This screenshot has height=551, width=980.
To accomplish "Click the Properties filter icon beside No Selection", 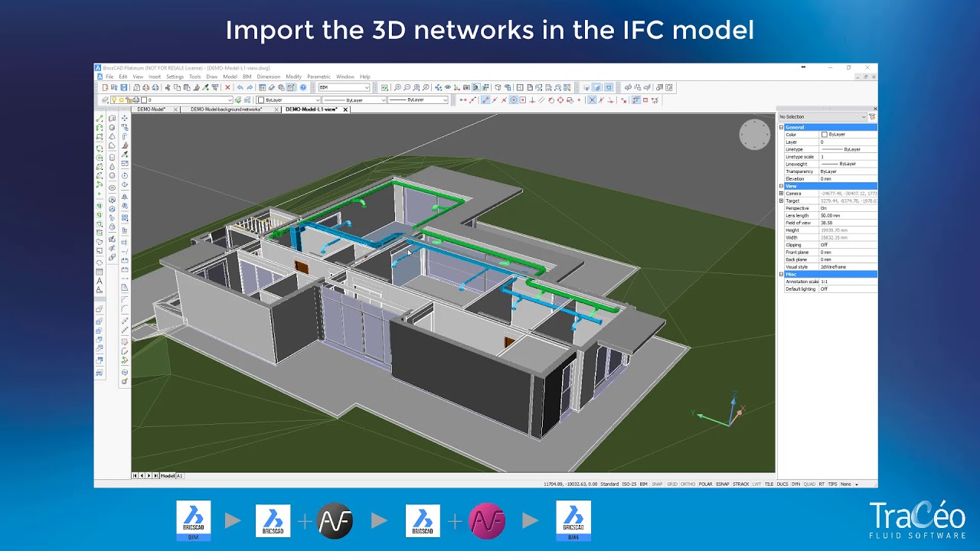I will click(x=872, y=116).
